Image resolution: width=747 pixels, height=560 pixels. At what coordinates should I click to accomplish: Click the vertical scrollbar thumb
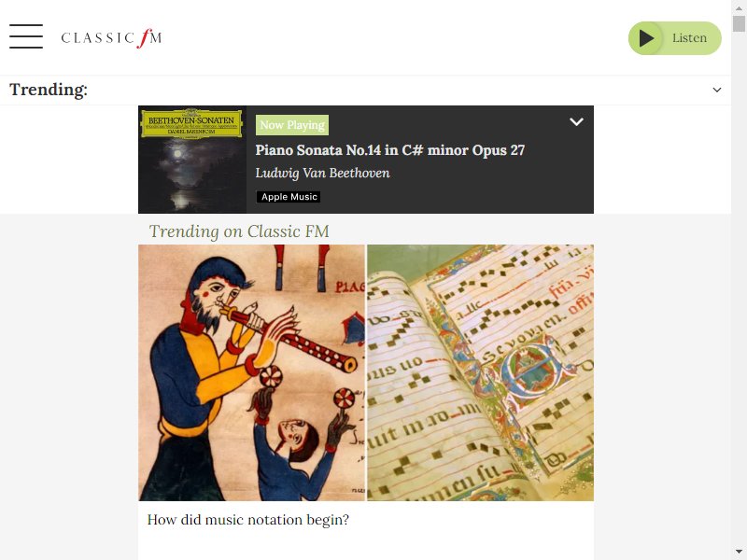pos(739,23)
